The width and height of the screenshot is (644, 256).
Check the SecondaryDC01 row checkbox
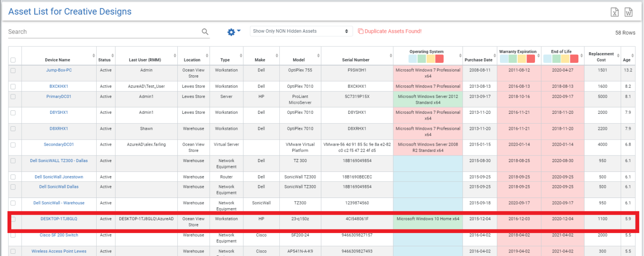pos(13,145)
